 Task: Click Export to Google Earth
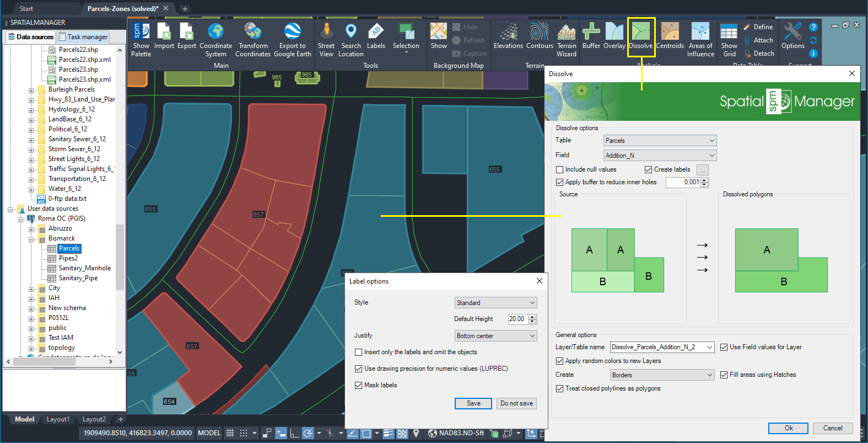click(292, 40)
